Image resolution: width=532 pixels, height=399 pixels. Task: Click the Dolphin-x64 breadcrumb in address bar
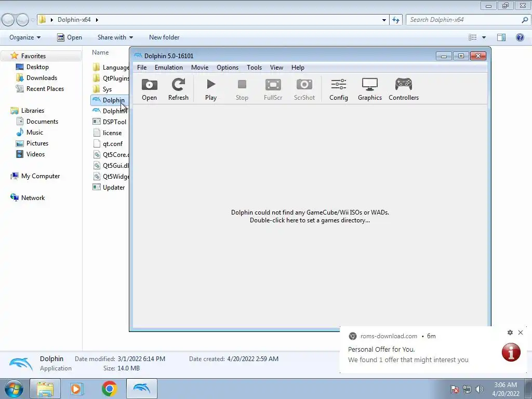point(74,20)
